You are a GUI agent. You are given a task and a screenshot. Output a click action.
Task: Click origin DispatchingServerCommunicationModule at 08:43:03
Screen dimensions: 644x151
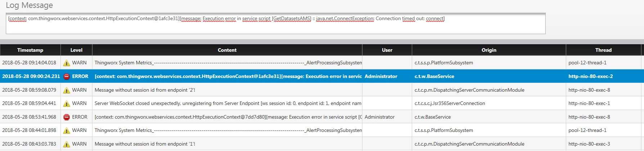point(469,144)
